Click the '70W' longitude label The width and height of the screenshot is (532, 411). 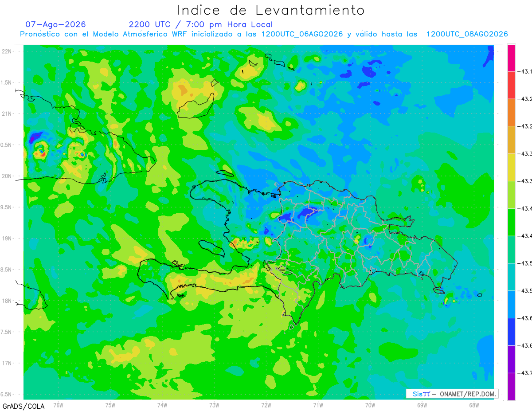370,405
